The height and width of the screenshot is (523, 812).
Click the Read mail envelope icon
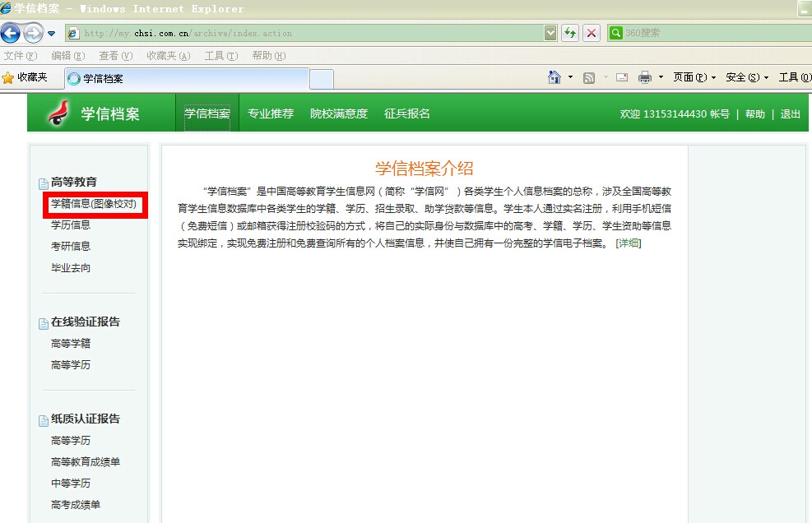click(622, 77)
